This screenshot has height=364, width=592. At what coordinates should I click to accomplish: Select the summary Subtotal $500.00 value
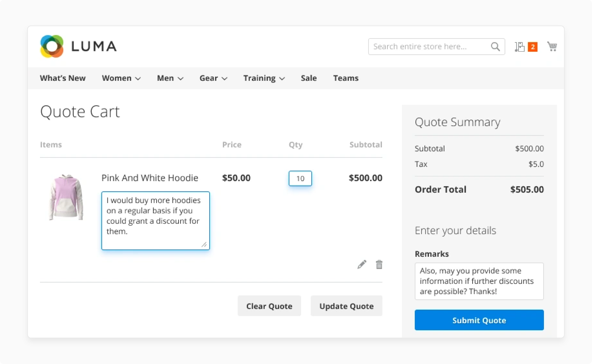click(x=529, y=148)
